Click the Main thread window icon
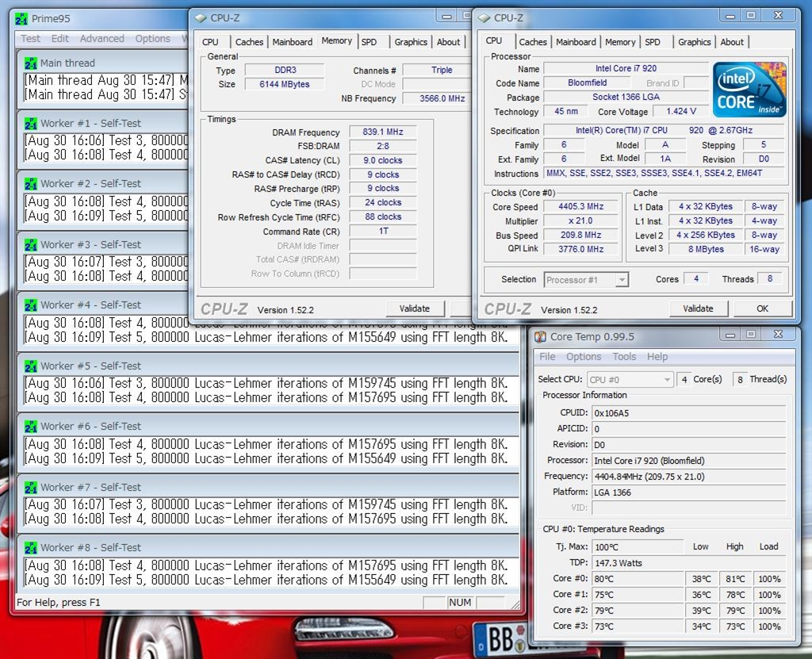This screenshot has height=659, width=812. point(31,63)
